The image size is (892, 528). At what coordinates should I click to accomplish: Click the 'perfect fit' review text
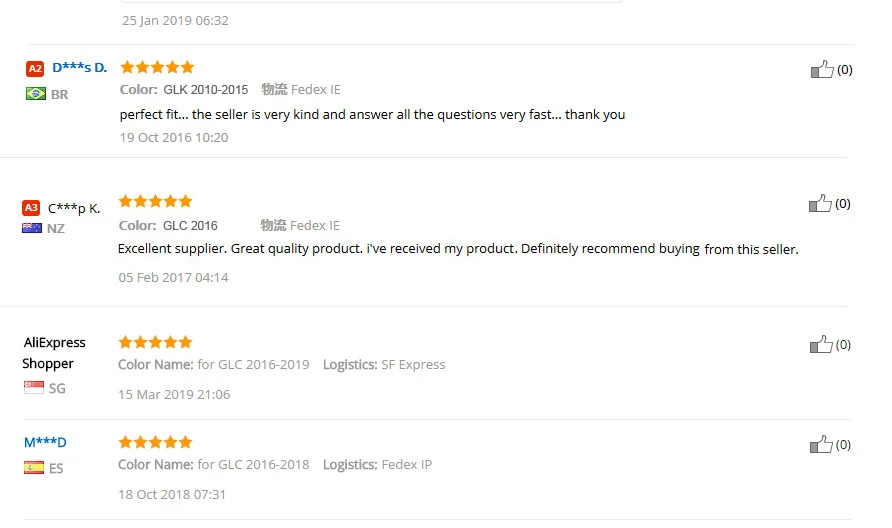[372, 114]
